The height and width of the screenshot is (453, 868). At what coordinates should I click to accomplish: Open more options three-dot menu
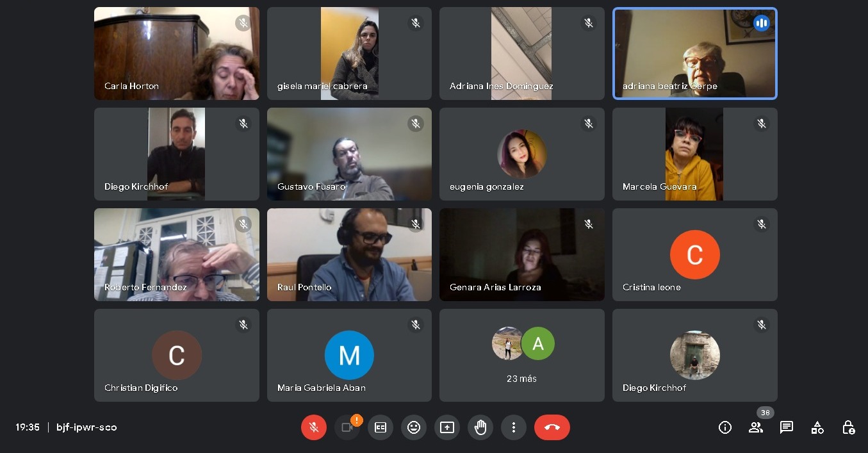(x=514, y=427)
